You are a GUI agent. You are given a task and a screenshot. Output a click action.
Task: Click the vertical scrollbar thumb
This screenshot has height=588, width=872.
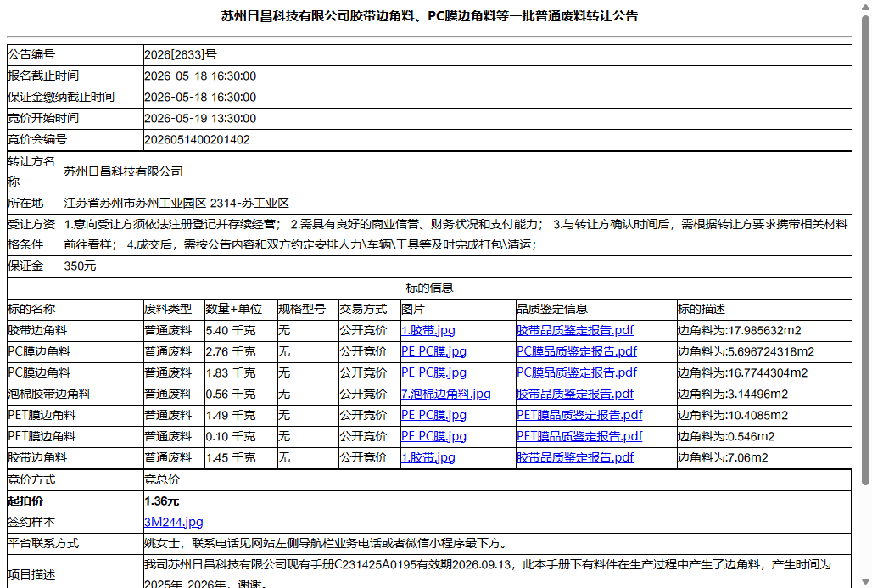tap(865, 250)
